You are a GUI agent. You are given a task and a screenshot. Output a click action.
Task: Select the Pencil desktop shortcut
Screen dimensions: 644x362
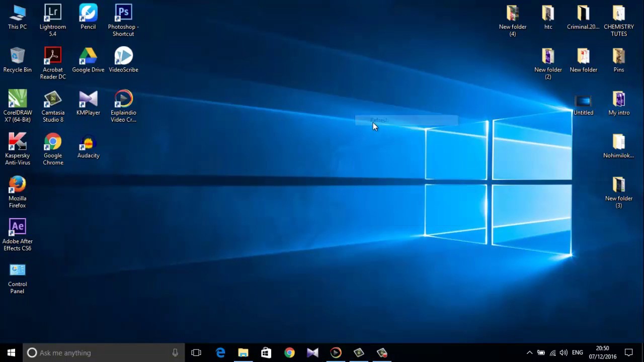tap(88, 18)
